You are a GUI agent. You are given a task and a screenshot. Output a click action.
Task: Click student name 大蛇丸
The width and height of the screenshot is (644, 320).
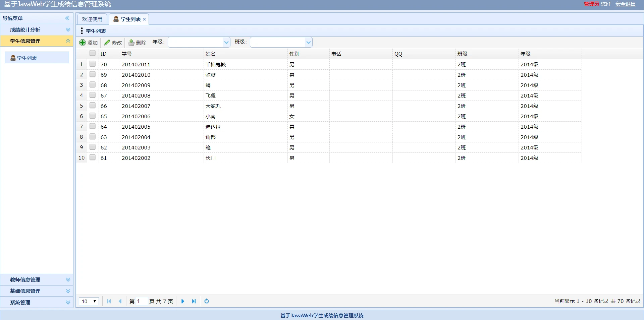point(213,106)
